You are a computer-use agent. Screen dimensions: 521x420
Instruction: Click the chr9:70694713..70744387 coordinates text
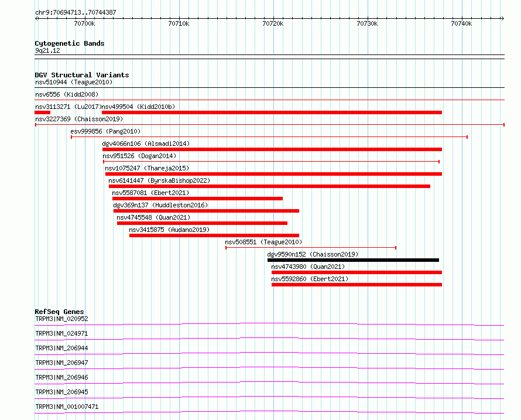pyautogui.click(x=76, y=12)
